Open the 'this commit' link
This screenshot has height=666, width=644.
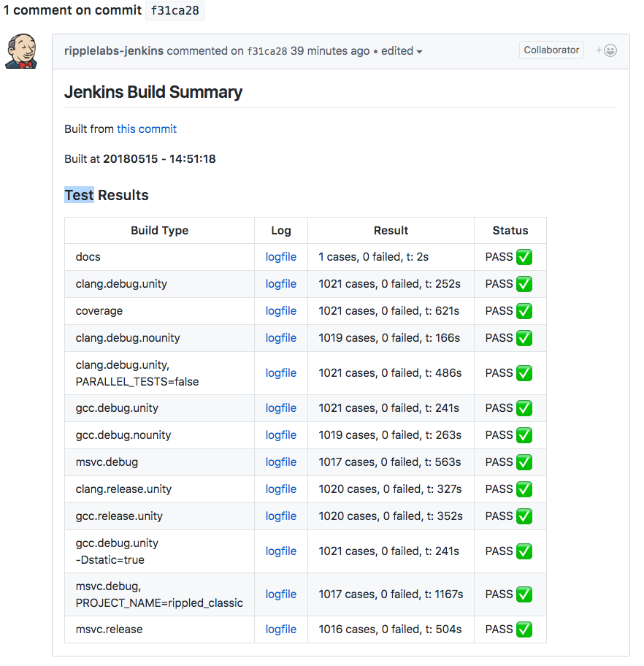(x=147, y=129)
